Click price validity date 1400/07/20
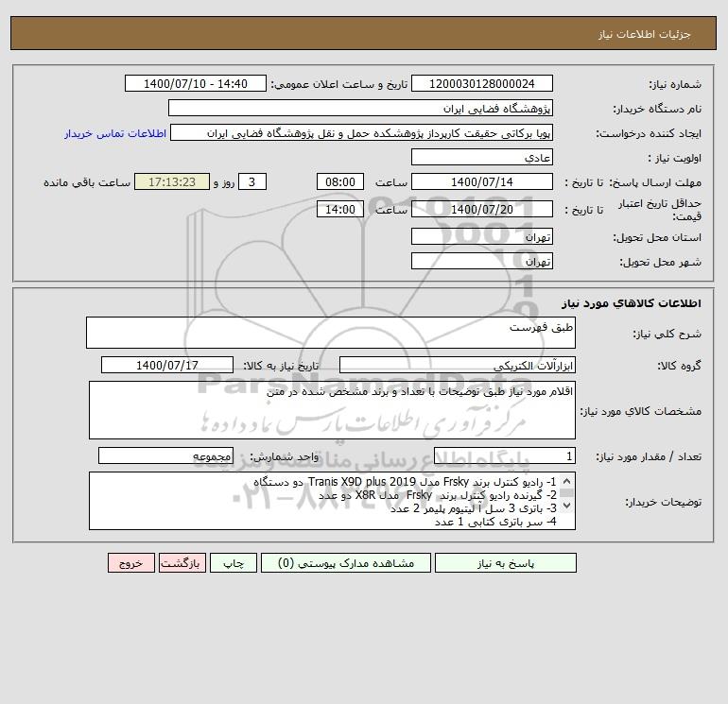The height and width of the screenshot is (704, 728). click(482, 209)
